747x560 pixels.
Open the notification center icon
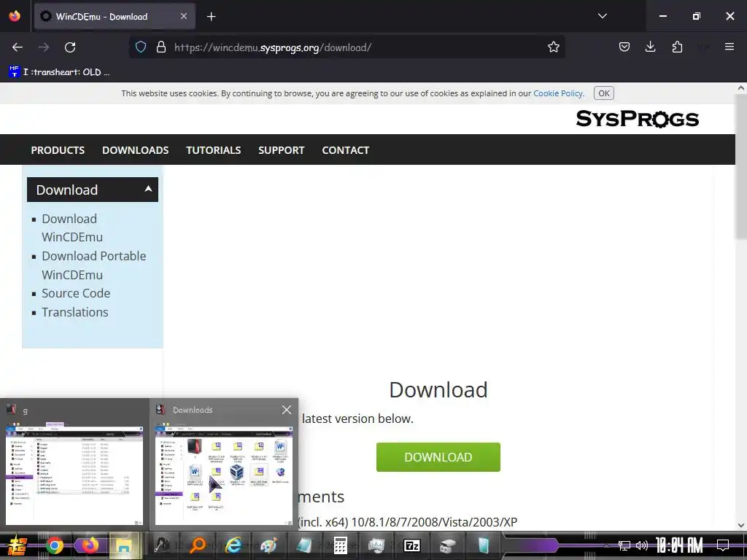pos(723,545)
